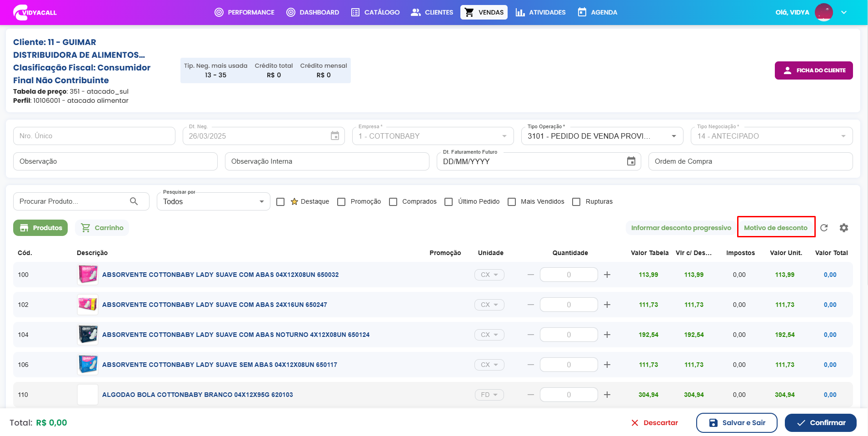Click quantity field of product 100
Screen dimensions: 868x436
[x=569, y=275]
